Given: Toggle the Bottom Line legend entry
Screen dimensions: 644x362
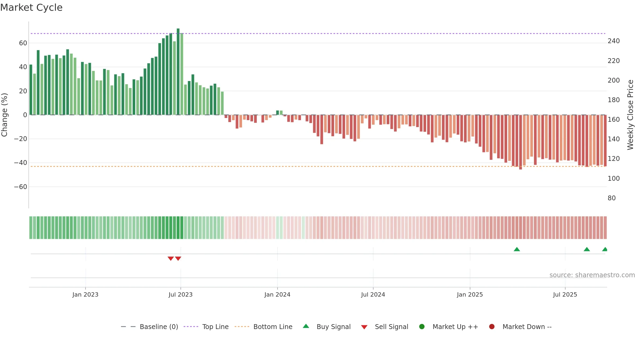Looking at the screenshot, I should (x=263, y=327).
